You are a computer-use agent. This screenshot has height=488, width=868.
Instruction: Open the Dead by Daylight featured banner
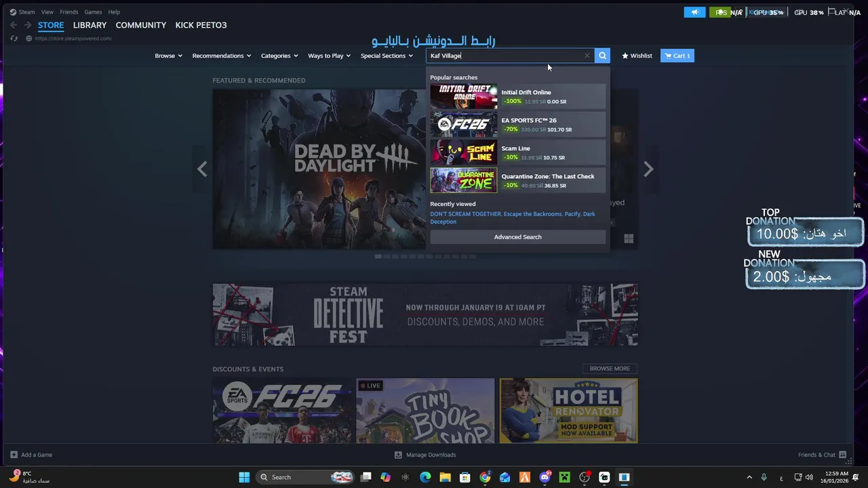(x=319, y=169)
